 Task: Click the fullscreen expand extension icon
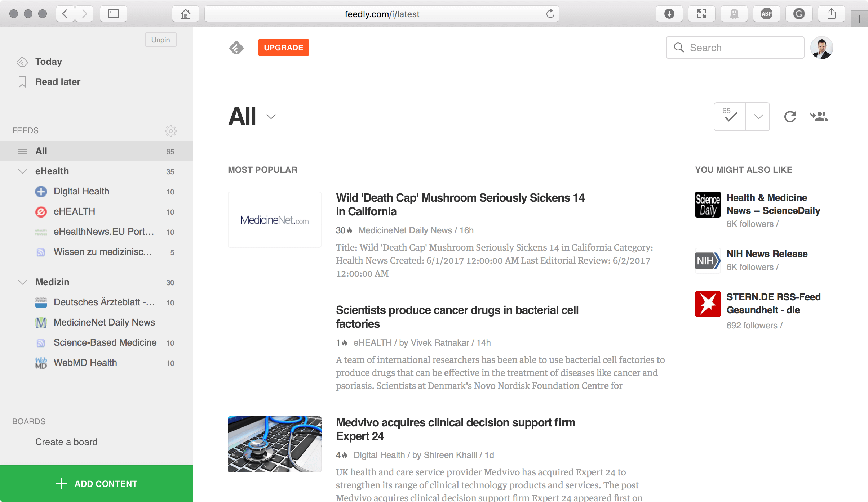coord(702,14)
